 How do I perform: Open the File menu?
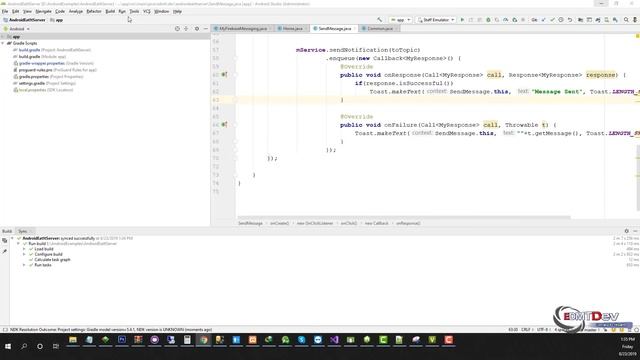(x=5, y=11)
